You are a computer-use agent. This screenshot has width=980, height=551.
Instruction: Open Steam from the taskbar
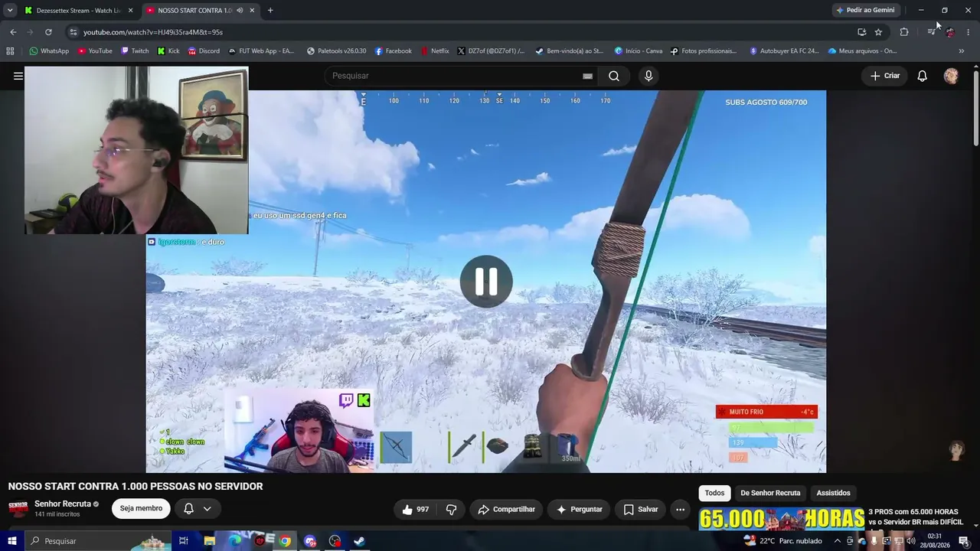pos(360,541)
